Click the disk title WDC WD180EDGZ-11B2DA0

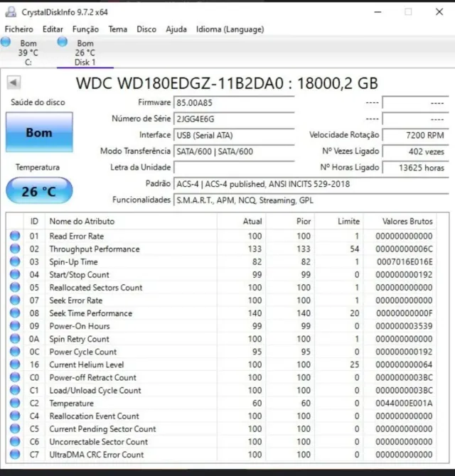coord(179,83)
